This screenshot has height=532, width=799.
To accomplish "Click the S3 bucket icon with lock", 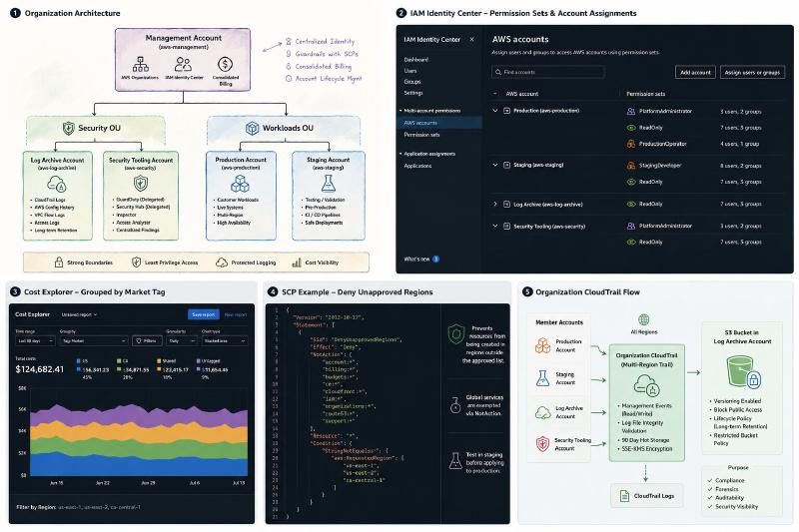I will 744,371.
